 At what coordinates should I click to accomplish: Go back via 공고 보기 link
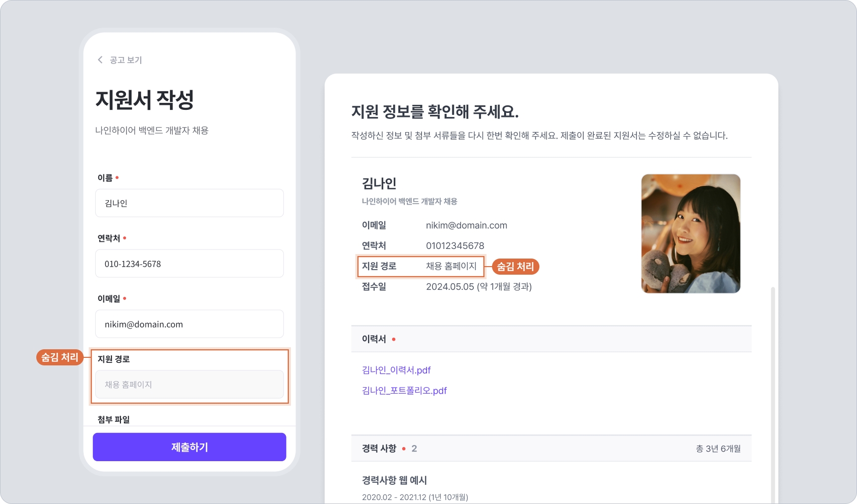[x=126, y=60]
